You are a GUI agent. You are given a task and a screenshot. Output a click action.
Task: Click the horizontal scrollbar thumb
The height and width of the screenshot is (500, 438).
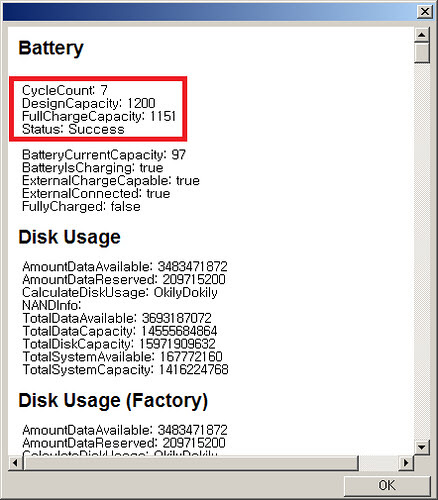(190, 463)
